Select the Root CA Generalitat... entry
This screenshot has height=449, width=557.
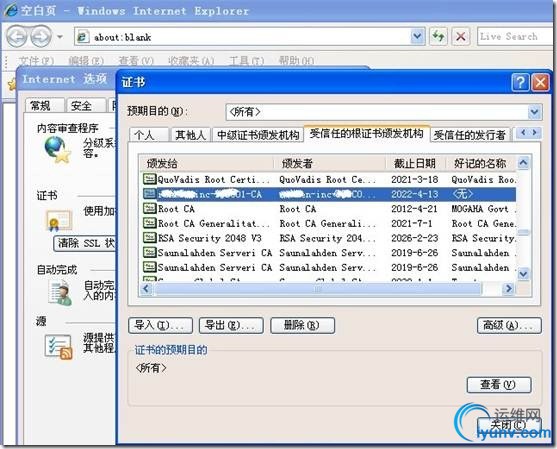tap(213, 224)
